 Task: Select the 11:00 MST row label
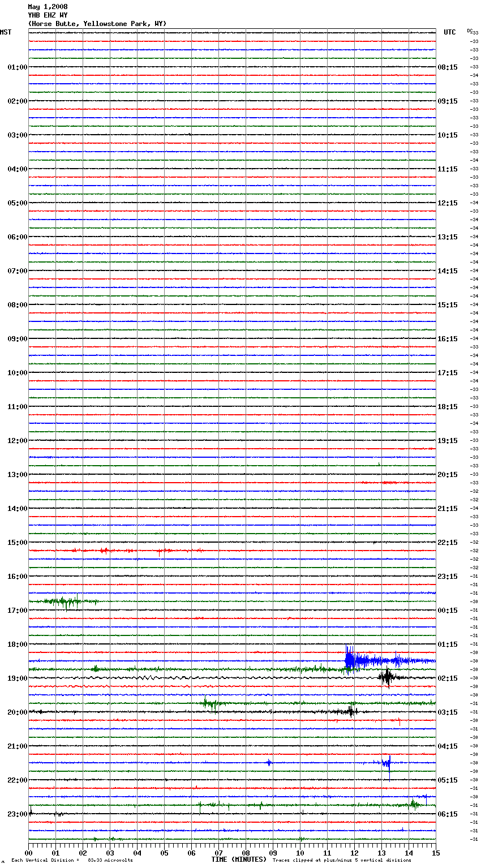pos(18,407)
